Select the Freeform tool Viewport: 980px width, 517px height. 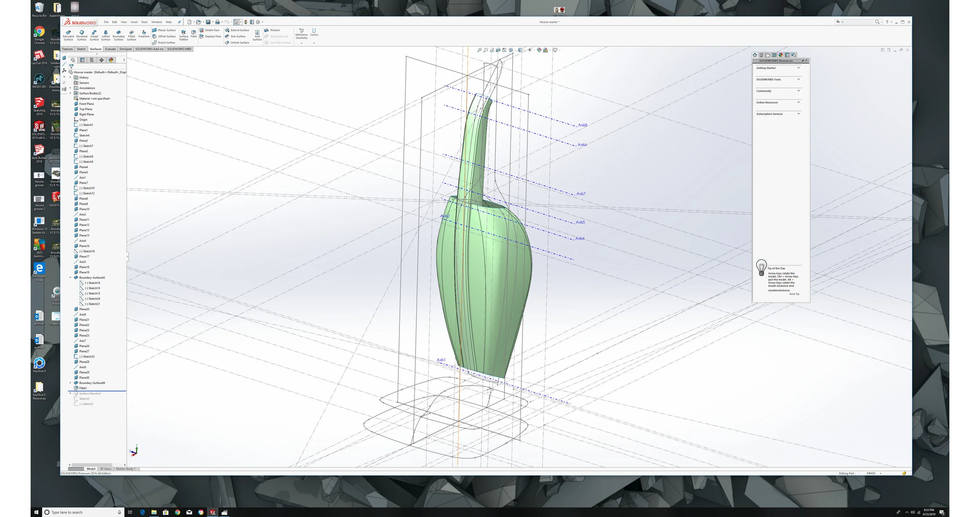(x=144, y=34)
